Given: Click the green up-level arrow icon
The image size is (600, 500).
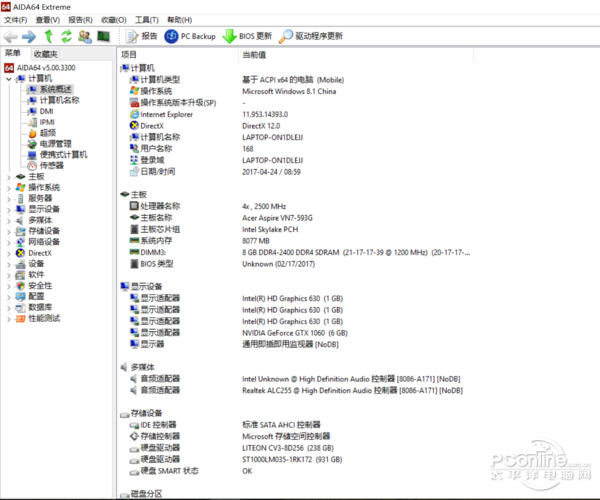Looking at the screenshot, I should (49, 36).
